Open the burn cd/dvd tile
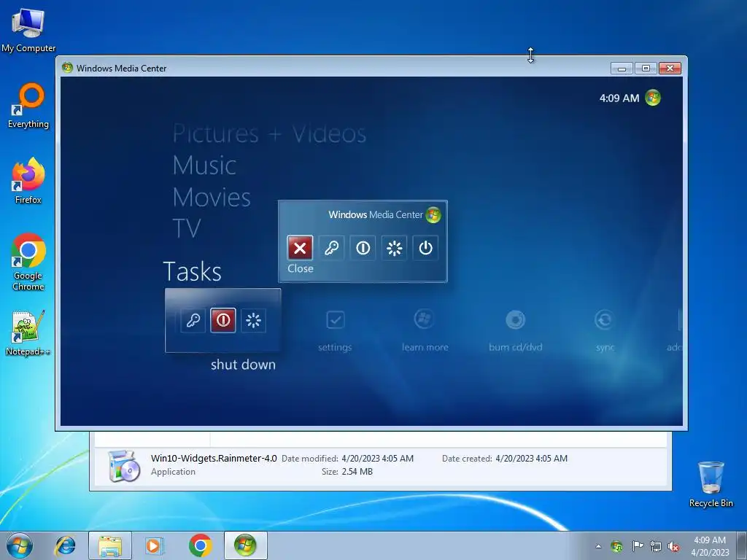This screenshot has width=747, height=560. [x=516, y=329]
